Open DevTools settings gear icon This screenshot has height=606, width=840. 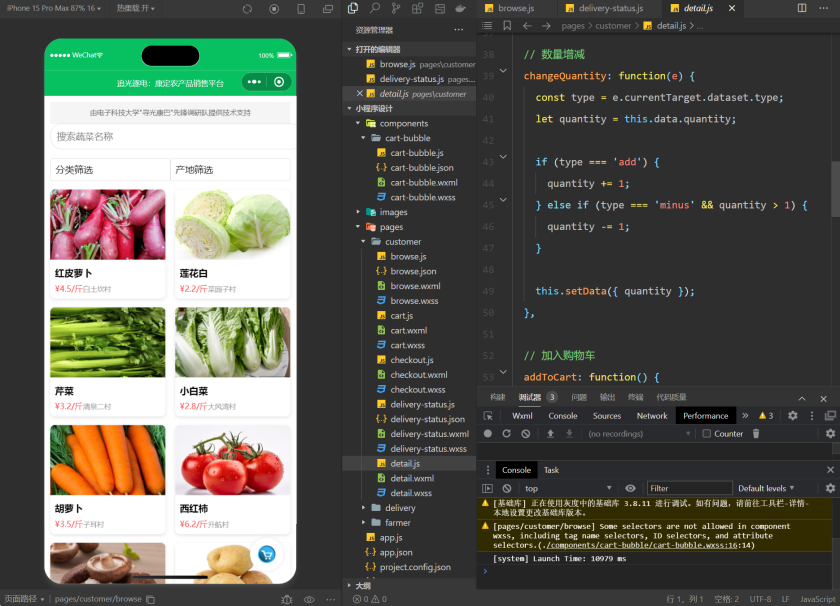793,416
